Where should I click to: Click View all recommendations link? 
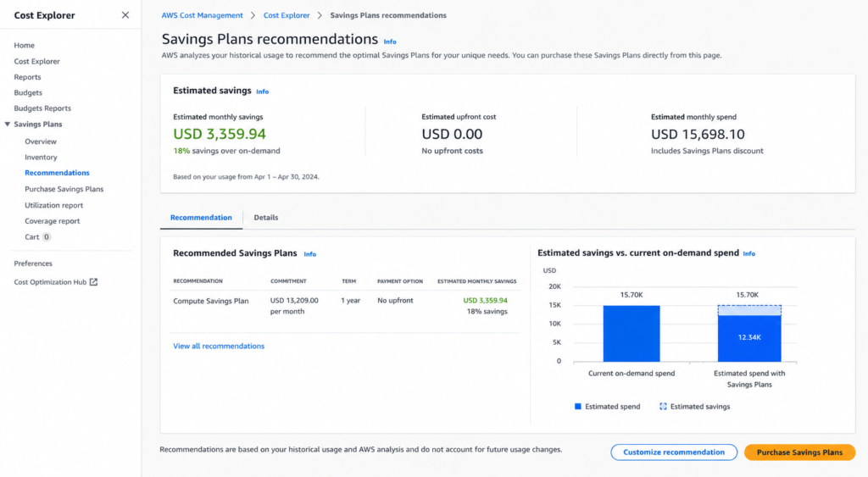219,346
